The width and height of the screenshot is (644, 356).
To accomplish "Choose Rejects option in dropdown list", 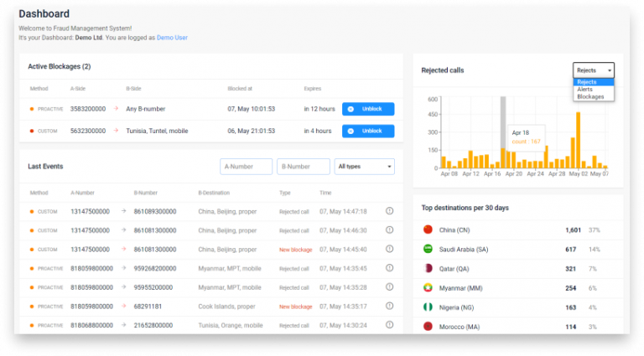I will (x=587, y=82).
